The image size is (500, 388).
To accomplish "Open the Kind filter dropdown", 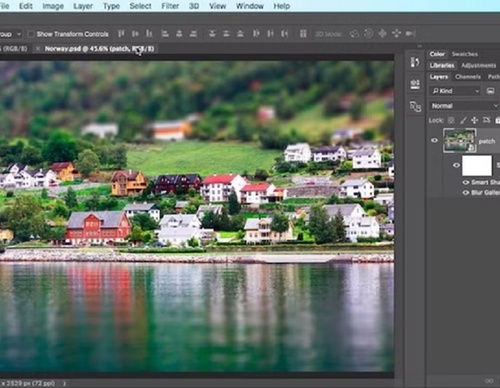I will [455, 91].
